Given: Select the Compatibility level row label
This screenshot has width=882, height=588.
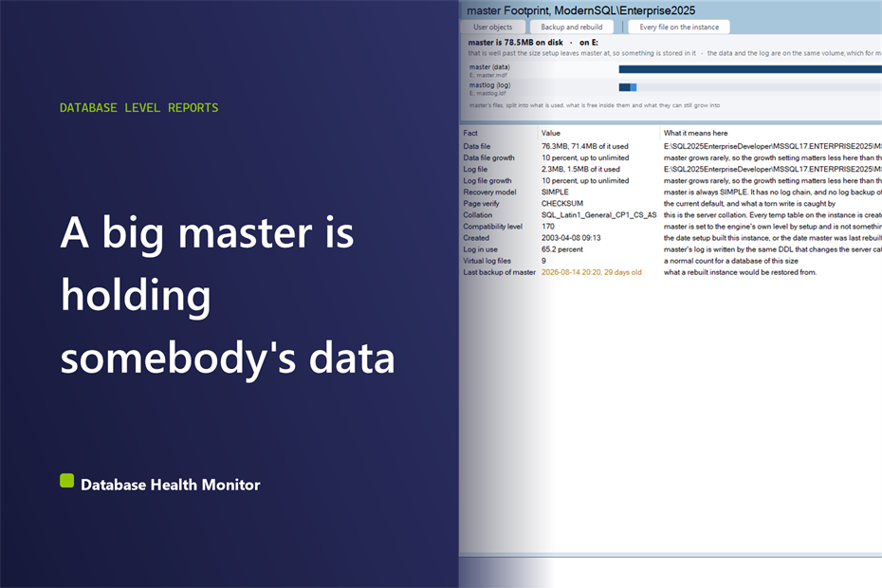Looking at the screenshot, I should (493, 227).
